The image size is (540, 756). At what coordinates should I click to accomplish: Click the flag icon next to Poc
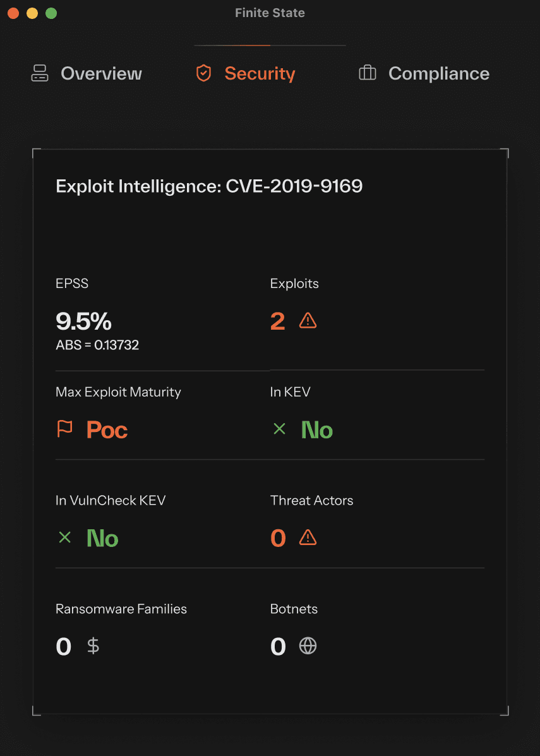[65, 429]
